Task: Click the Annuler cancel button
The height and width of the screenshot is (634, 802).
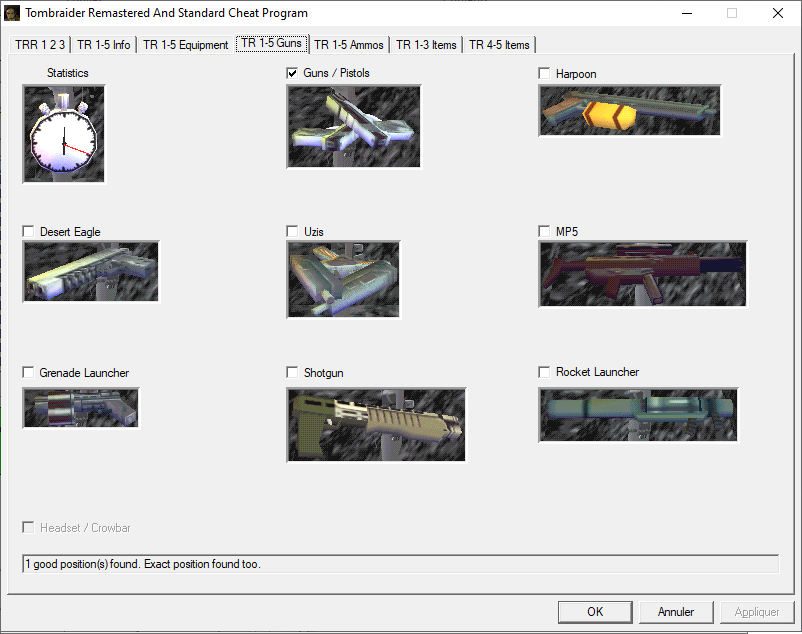Action: (x=676, y=612)
